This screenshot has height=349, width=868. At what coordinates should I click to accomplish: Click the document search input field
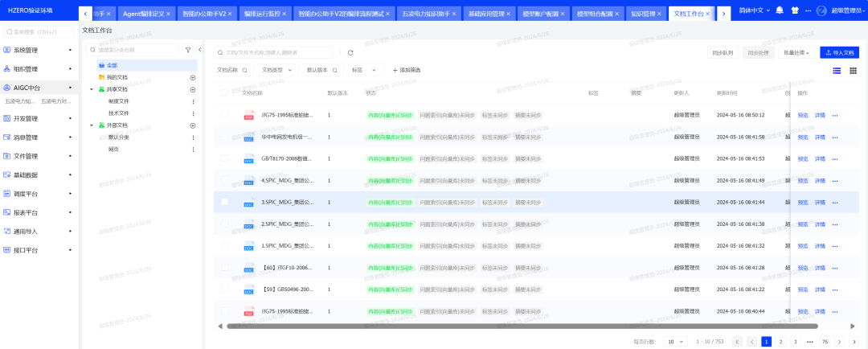click(273, 52)
